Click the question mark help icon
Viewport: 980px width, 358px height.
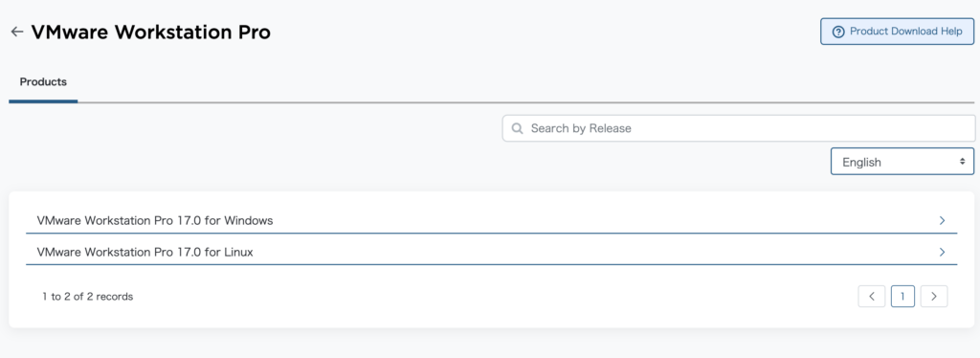(838, 32)
